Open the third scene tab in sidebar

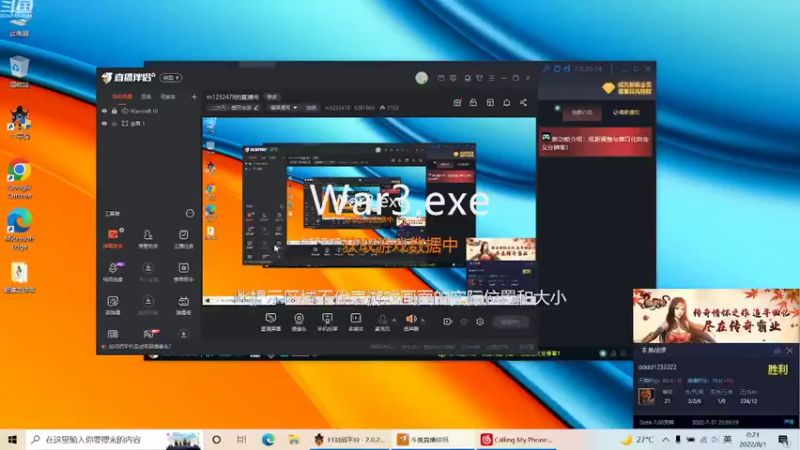tap(168, 96)
